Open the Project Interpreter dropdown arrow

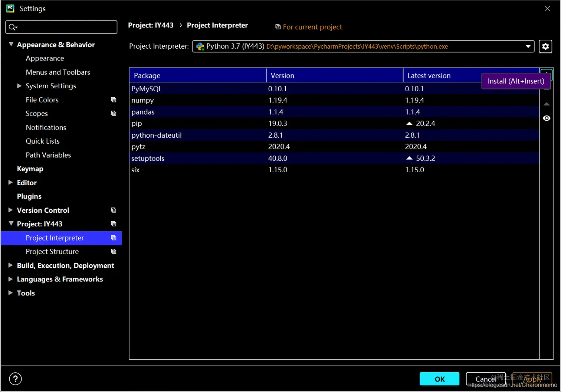[x=528, y=46]
